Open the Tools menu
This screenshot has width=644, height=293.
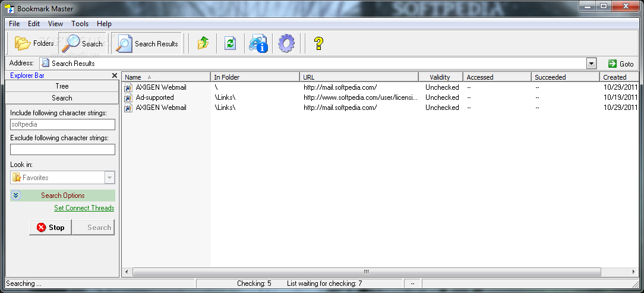(80, 24)
